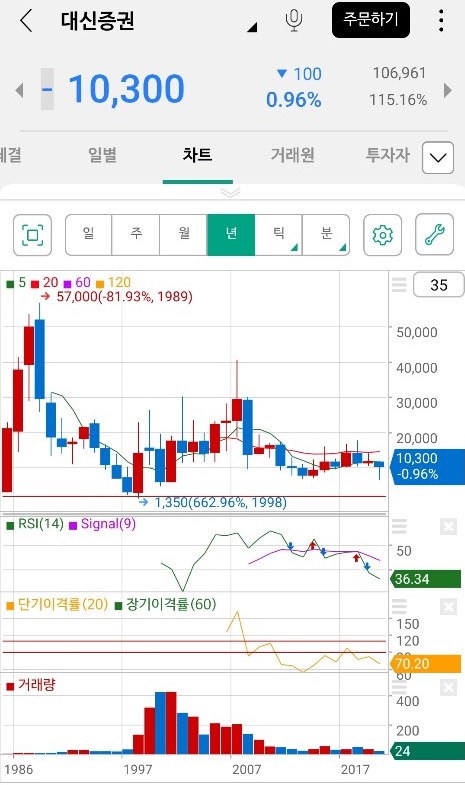Select the 년 yearly period

(231, 235)
